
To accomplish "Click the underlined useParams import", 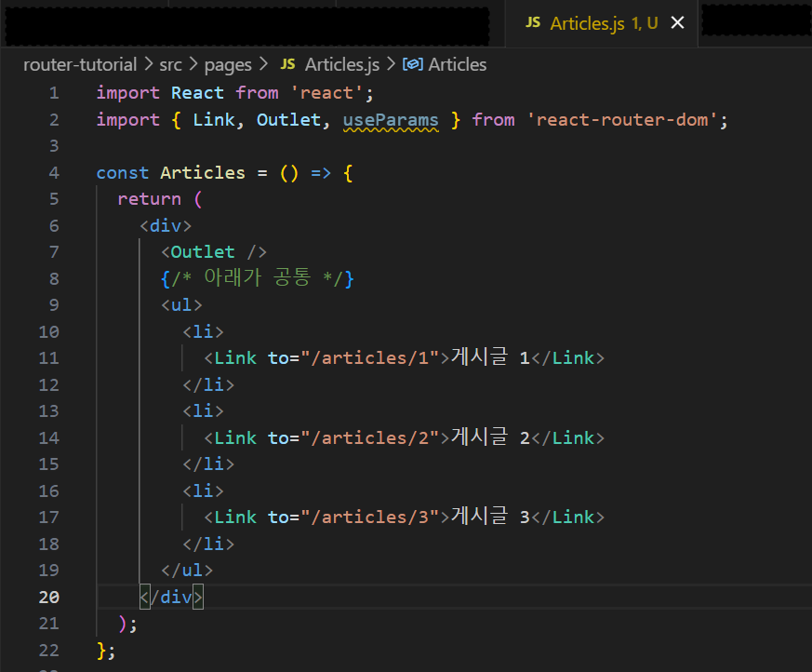I will (391, 120).
